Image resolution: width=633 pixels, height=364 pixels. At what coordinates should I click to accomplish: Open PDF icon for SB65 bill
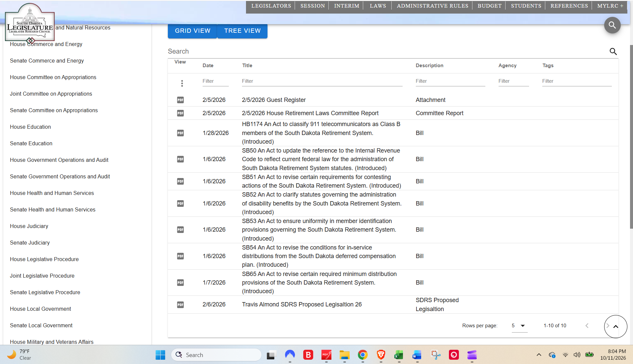180,283
